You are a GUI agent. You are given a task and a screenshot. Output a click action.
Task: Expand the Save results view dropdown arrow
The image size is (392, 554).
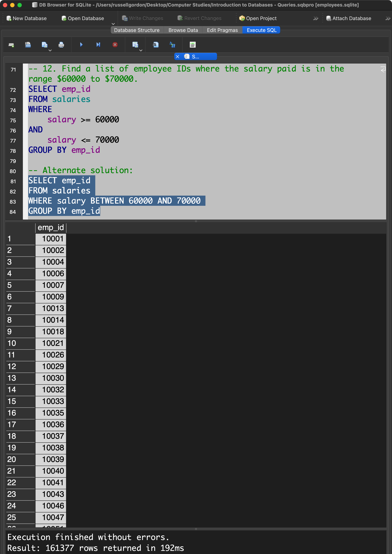(141, 50)
